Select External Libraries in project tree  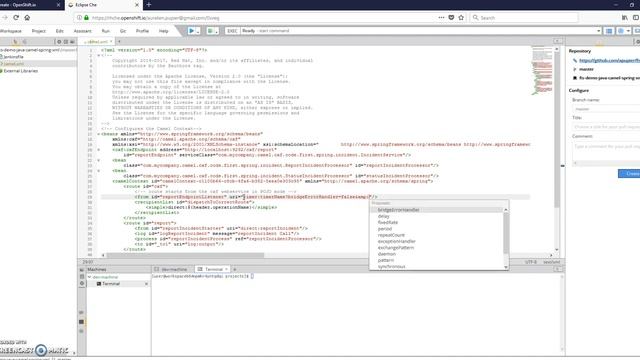pos(20,71)
